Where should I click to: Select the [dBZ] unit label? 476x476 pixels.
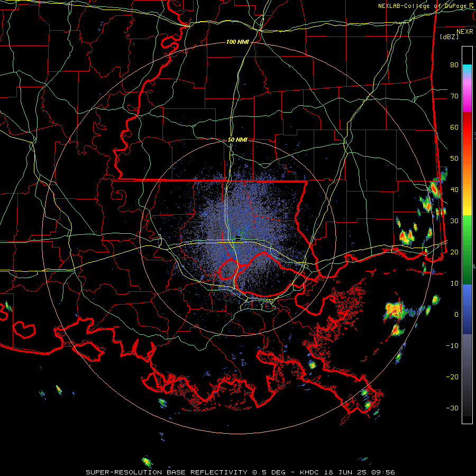coord(449,36)
